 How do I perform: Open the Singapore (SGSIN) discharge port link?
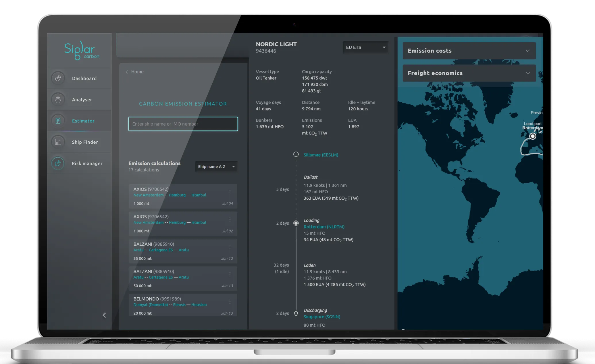(x=322, y=317)
